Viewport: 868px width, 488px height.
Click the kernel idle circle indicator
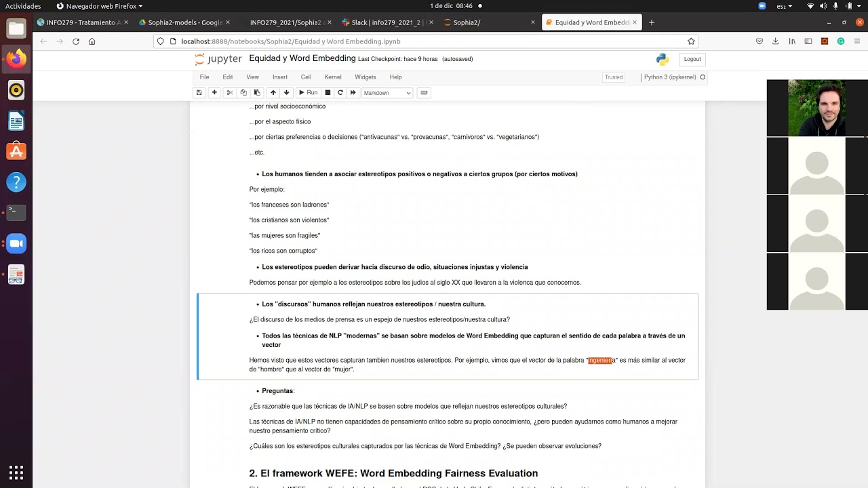coord(703,77)
